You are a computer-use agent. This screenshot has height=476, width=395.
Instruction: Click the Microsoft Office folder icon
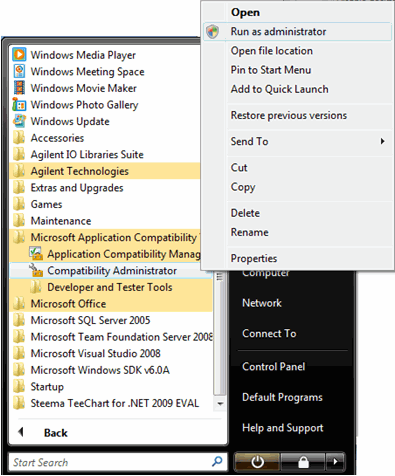click(19, 304)
